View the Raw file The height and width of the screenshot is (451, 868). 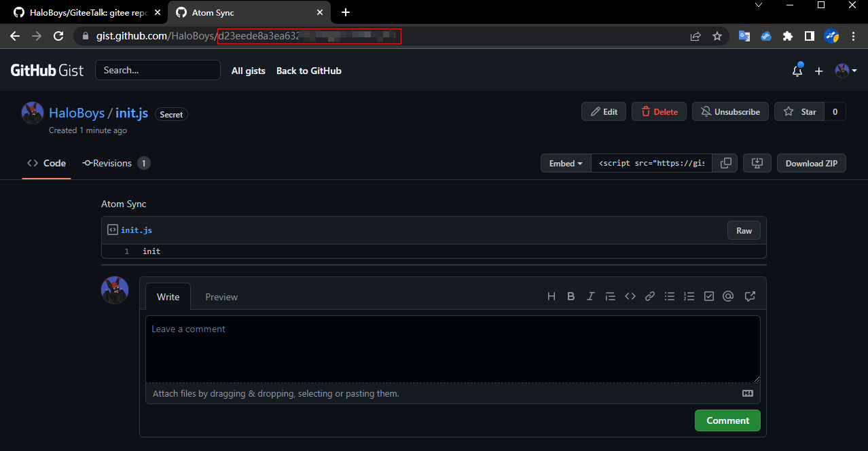(744, 230)
